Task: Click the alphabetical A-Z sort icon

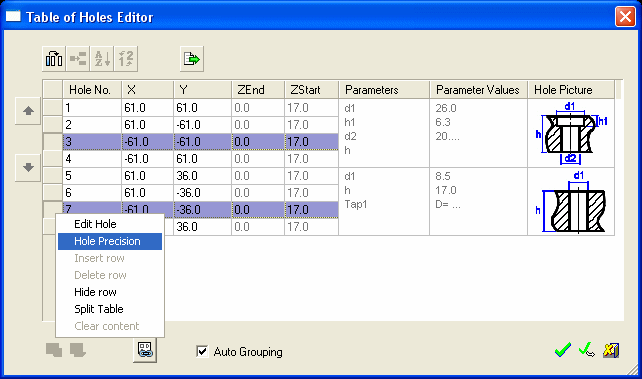Action: [x=102, y=59]
